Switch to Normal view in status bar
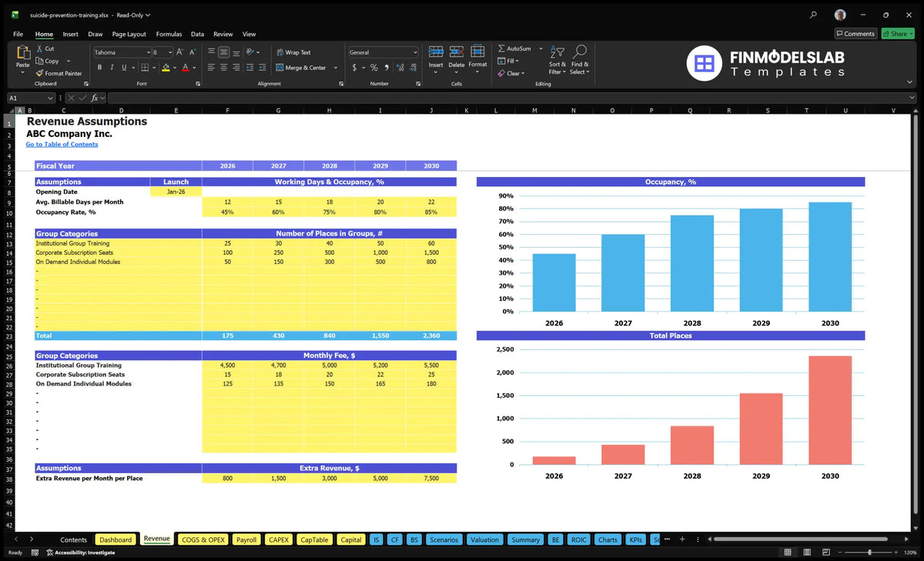Screen dimensions: 924x561 point(787,553)
